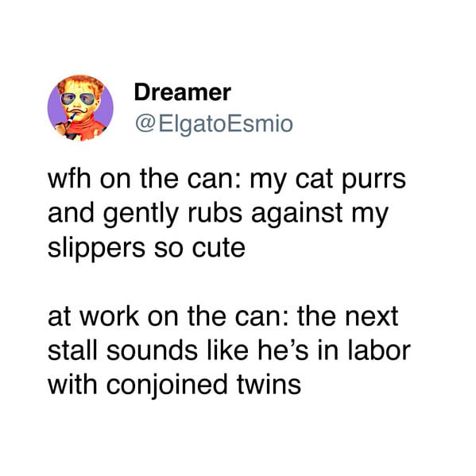
Task: Open Dreamer's circular profile avatar
Action: [80, 108]
